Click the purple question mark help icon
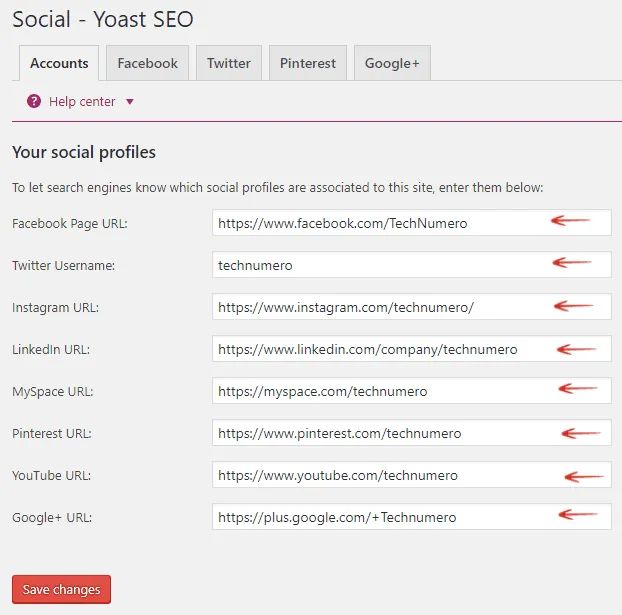The width and height of the screenshot is (622, 615). pyautogui.click(x=34, y=101)
